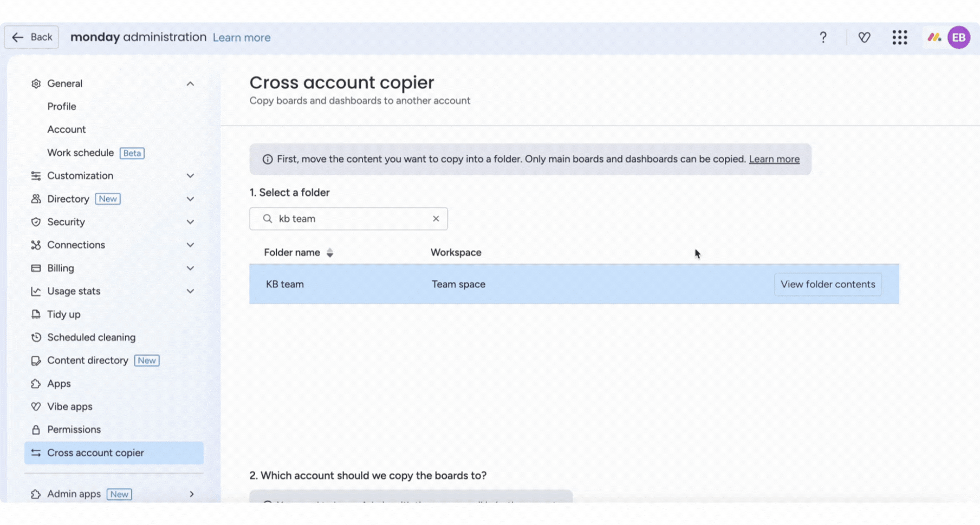Open Learn more link in info banner
Image resolution: width=980 pixels, height=525 pixels.
tap(774, 159)
